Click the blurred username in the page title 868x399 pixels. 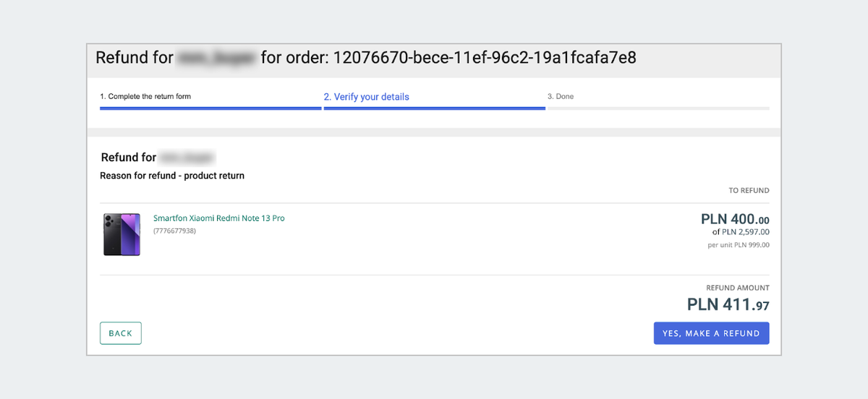click(216, 58)
